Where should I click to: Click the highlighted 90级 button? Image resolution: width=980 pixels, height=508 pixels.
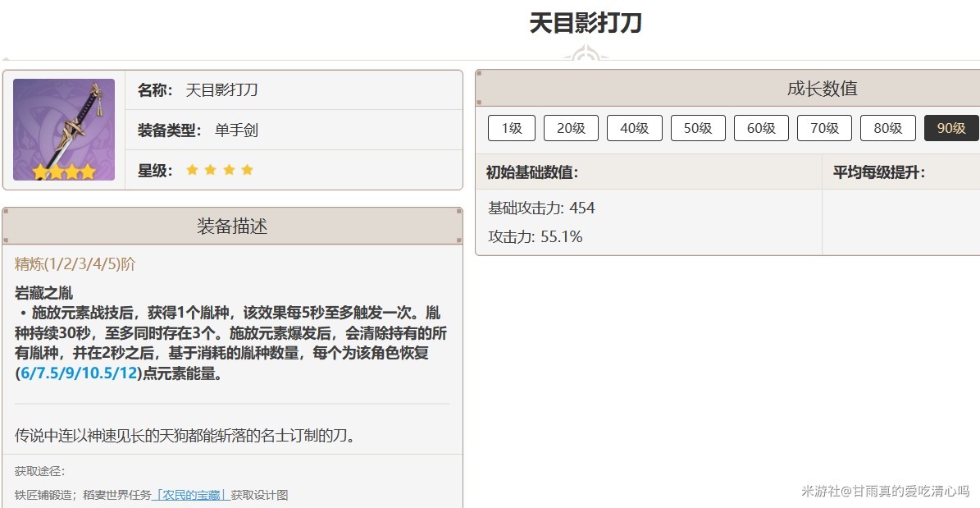click(x=951, y=128)
